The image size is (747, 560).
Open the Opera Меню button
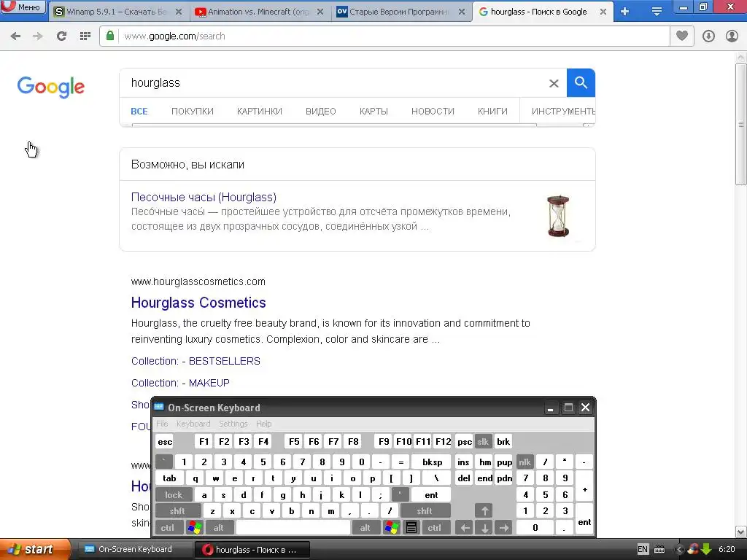pyautogui.click(x=23, y=7)
